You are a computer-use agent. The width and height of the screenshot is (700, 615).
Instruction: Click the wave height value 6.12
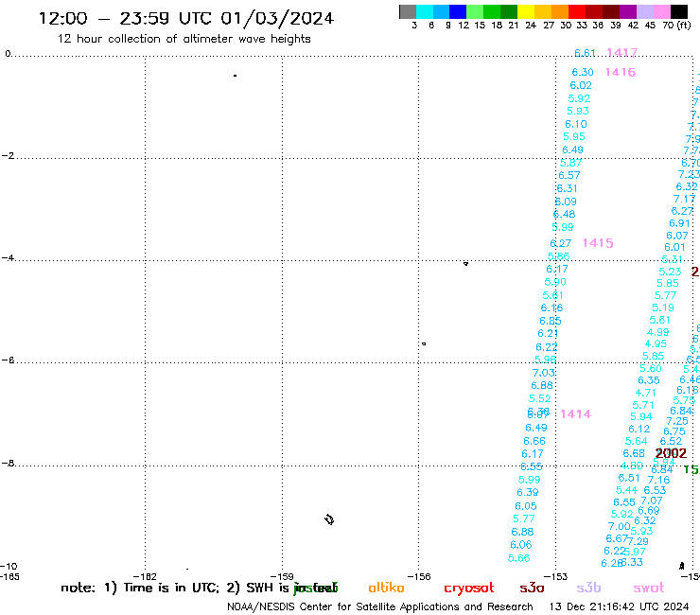click(639, 430)
